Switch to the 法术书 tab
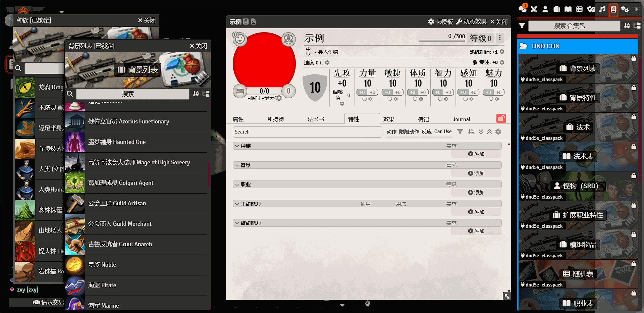Viewport: 644px width, 313px height. pos(316,119)
